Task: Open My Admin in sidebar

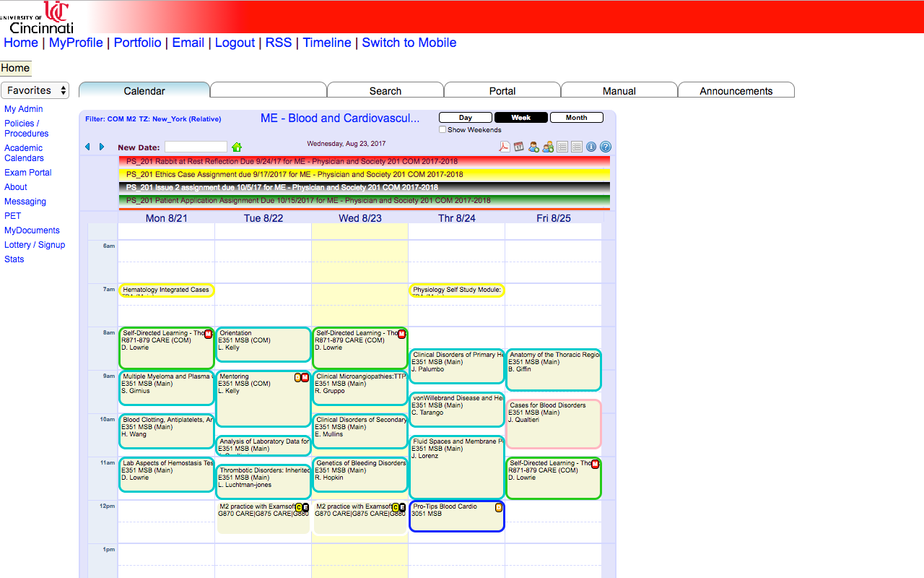Action: click(x=24, y=109)
